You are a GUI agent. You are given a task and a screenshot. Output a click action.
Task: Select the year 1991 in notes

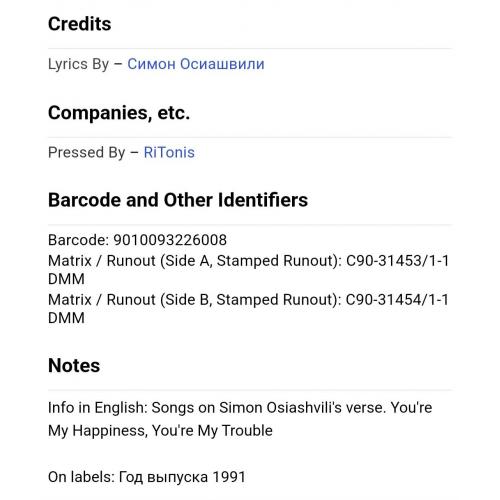[229, 477]
